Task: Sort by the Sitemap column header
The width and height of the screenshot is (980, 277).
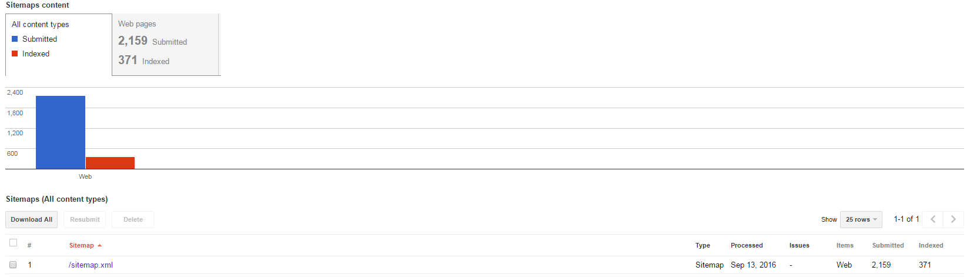Action: click(81, 246)
